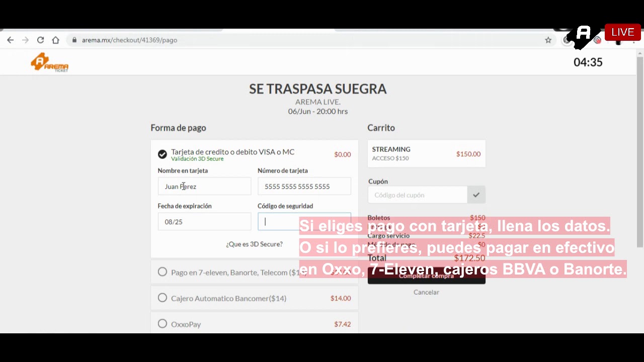This screenshot has height=362, width=644.
Task: Bookmark page with the star icon
Action: pos(548,40)
